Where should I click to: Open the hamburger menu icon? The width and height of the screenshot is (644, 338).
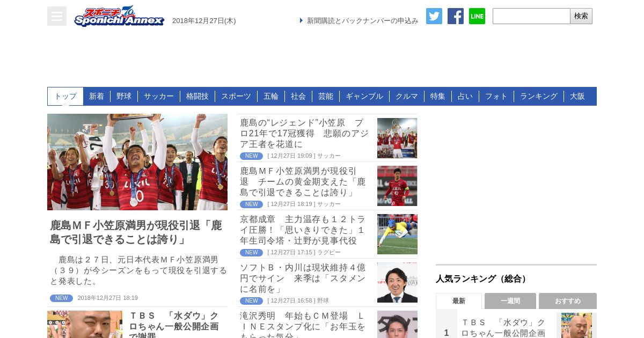57,16
